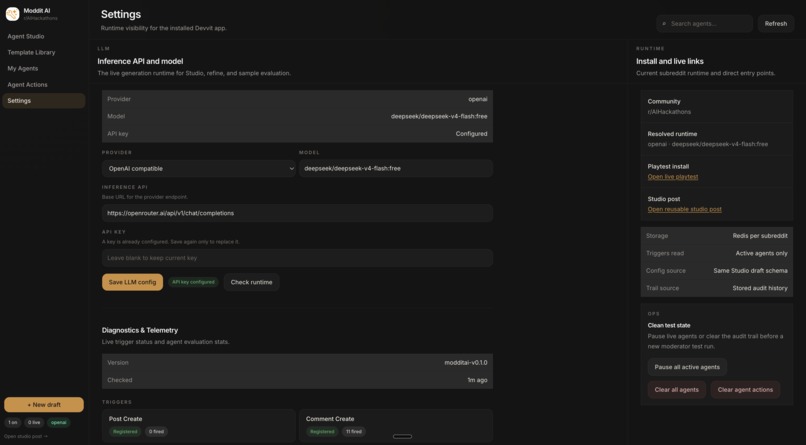The image size is (806, 445).
Task: Run Check runtime
Action: point(251,282)
